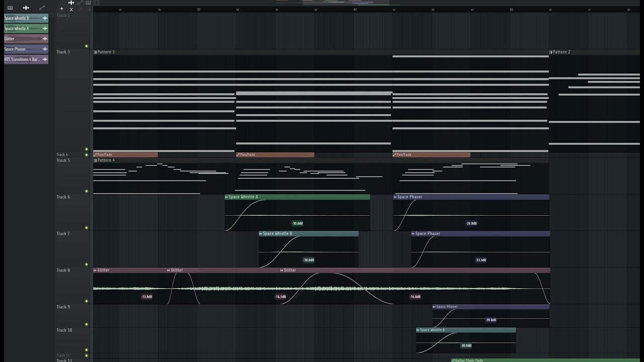
Task: Click the -33.3dB gain on Track 7 Space Phaser
Action: click(480, 260)
